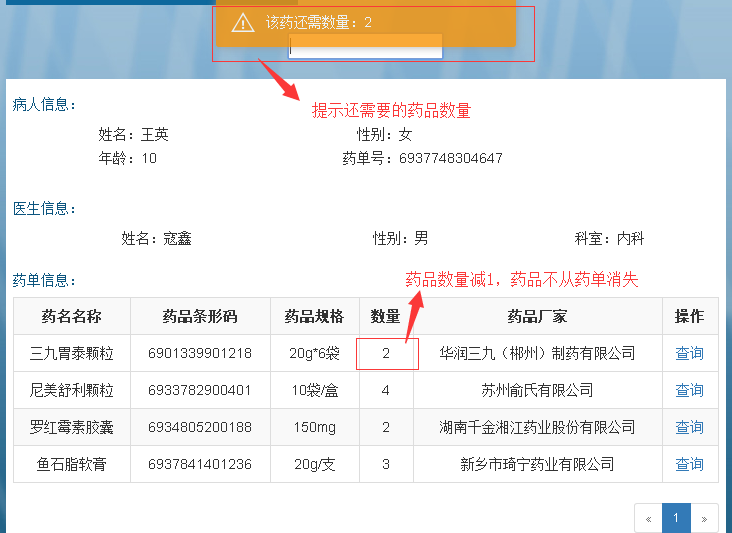
Task: Click barcode 6933782900401
Action: tap(200, 390)
